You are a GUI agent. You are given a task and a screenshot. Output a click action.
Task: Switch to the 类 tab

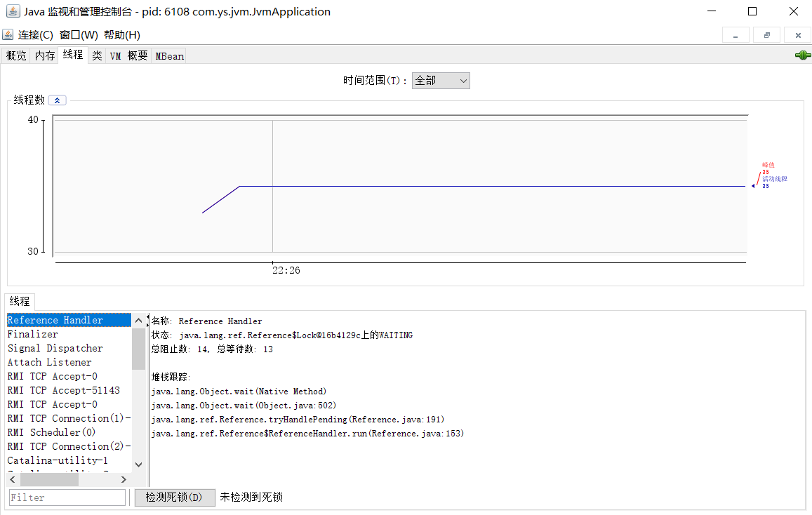click(x=97, y=56)
